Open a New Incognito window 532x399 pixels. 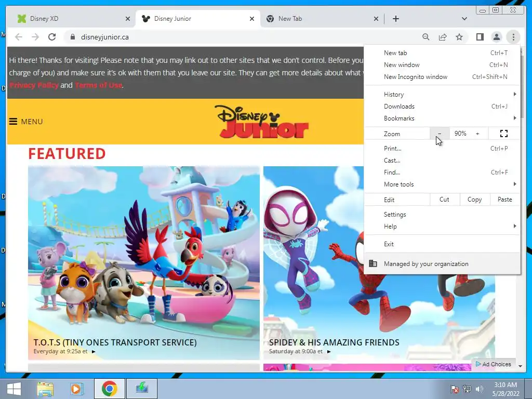pos(442,77)
